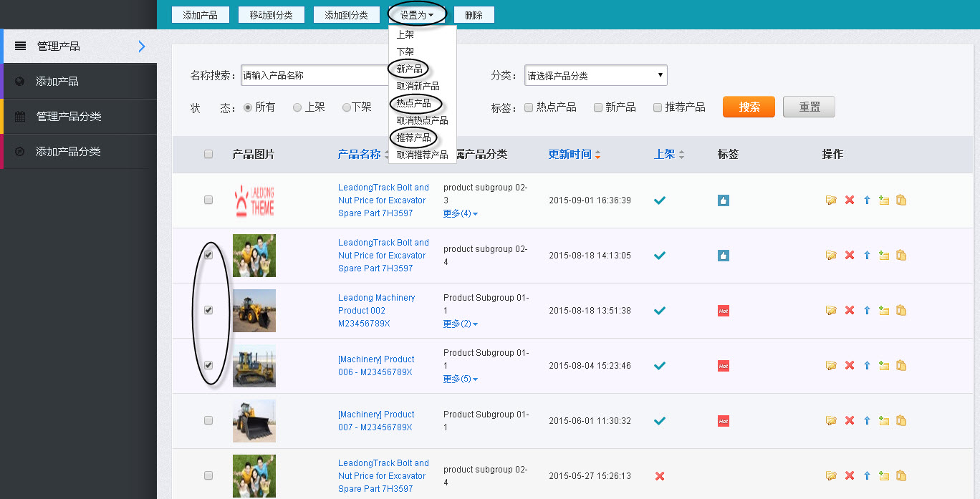Click the add-to-category folder icon on the first row

coord(883,200)
